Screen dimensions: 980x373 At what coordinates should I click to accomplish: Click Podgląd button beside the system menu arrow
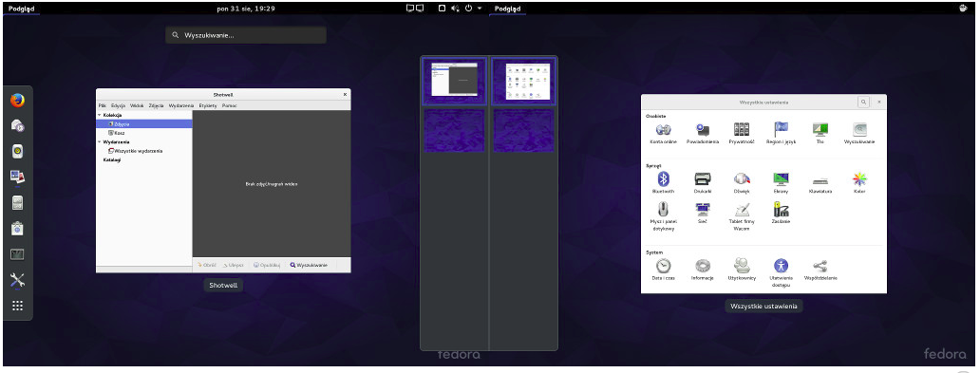tap(507, 9)
